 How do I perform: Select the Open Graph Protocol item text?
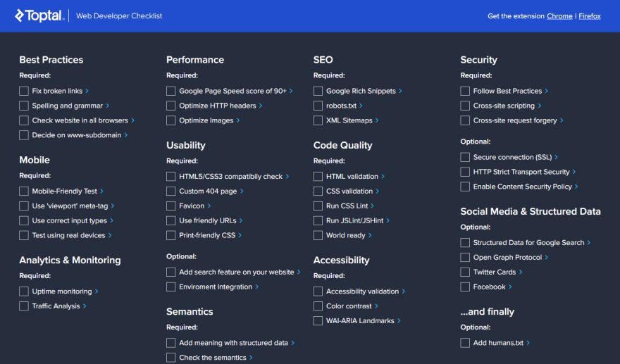[x=507, y=257]
